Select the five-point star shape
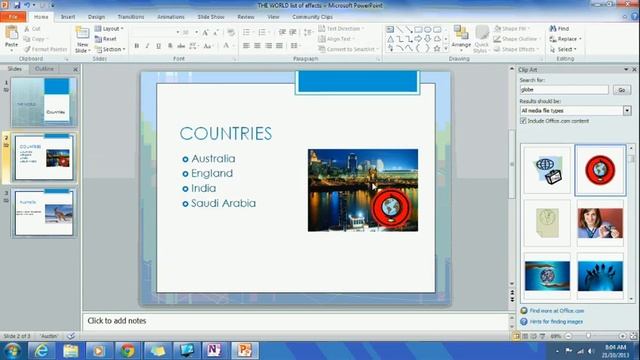Image resolution: width=640 pixels, height=360 pixels. (x=437, y=48)
